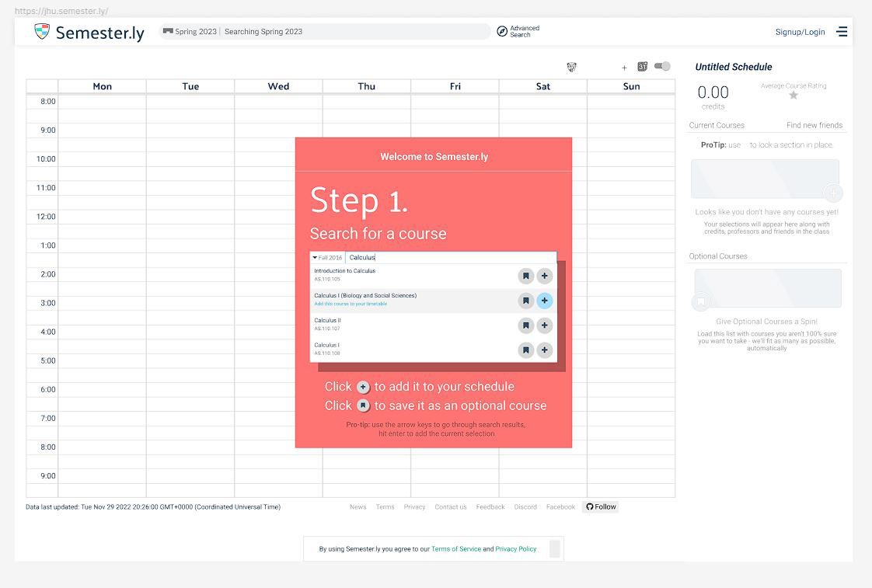This screenshot has height=588, width=872.
Task: Open the Facebook footer link
Action: pyautogui.click(x=560, y=507)
